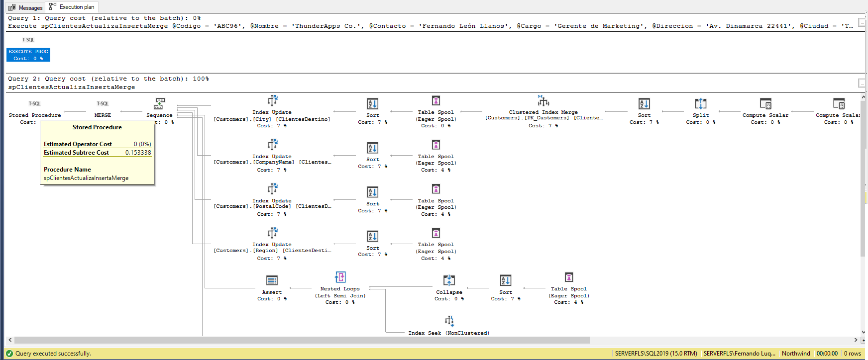This screenshot has width=868, height=360.
Task: Select Index Update on [PostalCode] icon
Action: pyautogui.click(x=272, y=189)
